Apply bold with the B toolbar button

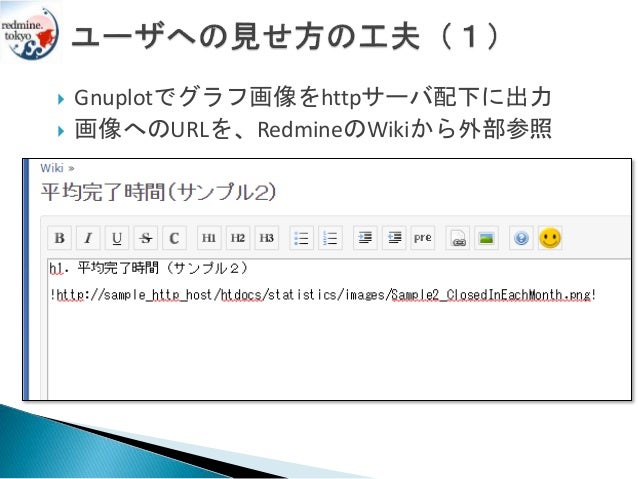pyautogui.click(x=59, y=238)
